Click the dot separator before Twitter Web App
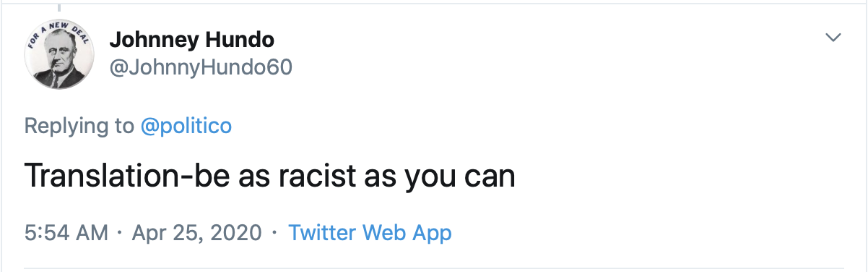 coord(274,233)
